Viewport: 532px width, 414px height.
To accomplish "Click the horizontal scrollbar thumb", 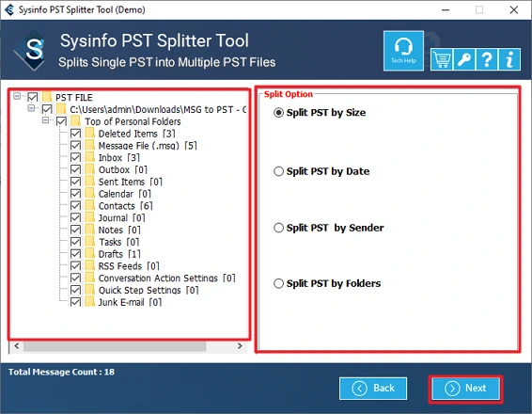I will tap(115, 346).
